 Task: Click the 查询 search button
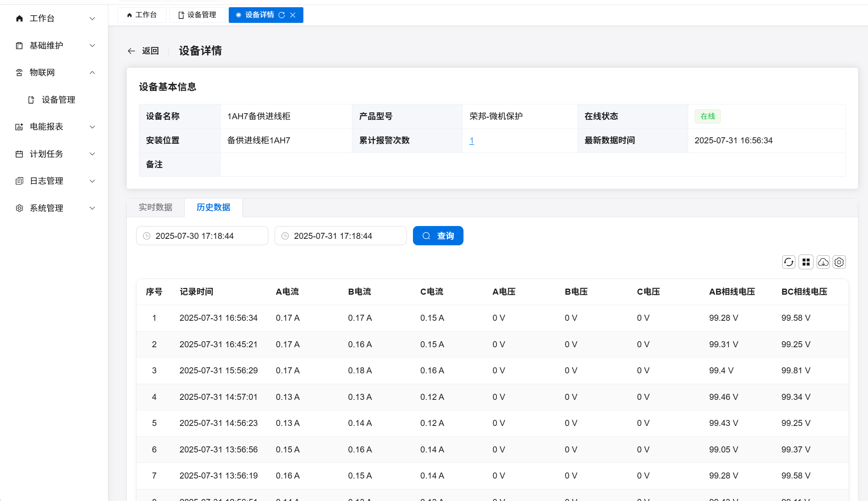[438, 236]
